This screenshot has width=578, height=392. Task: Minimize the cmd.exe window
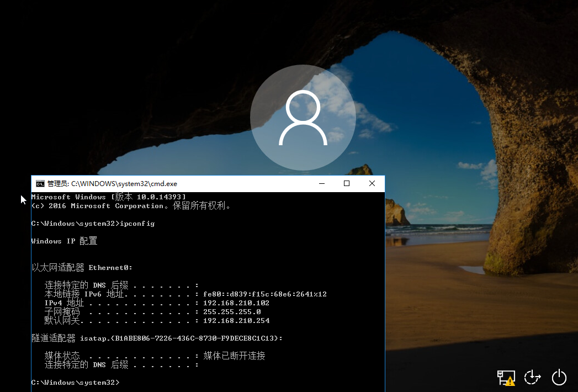(x=321, y=184)
